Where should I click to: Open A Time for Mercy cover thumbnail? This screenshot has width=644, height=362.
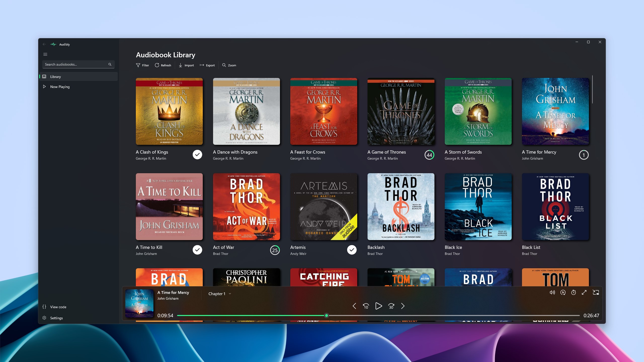(x=139, y=303)
